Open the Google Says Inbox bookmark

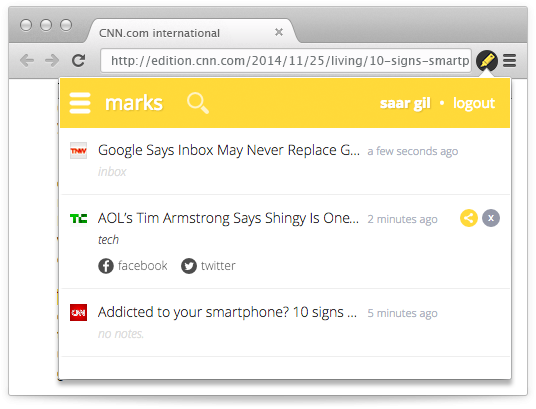click(x=229, y=150)
